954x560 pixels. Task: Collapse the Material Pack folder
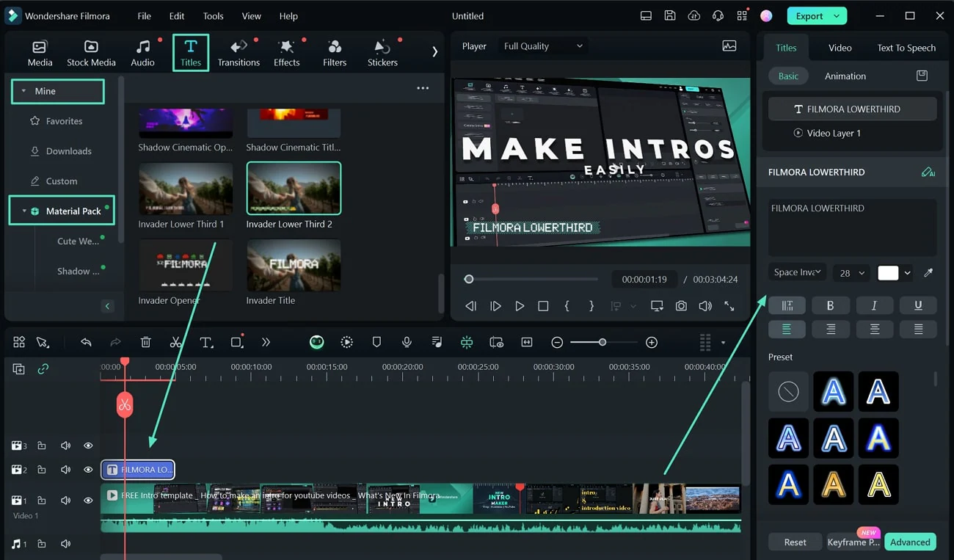tap(23, 211)
